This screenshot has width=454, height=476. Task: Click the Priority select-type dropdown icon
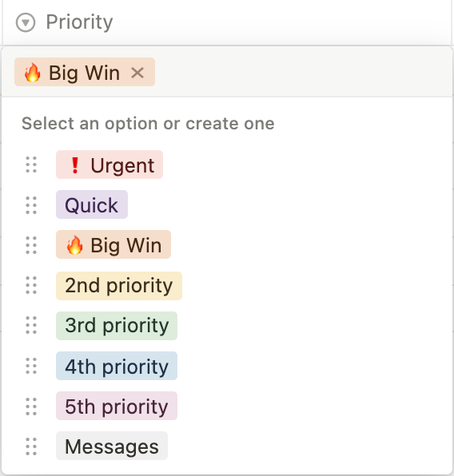pyautogui.click(x=26, y=22)
